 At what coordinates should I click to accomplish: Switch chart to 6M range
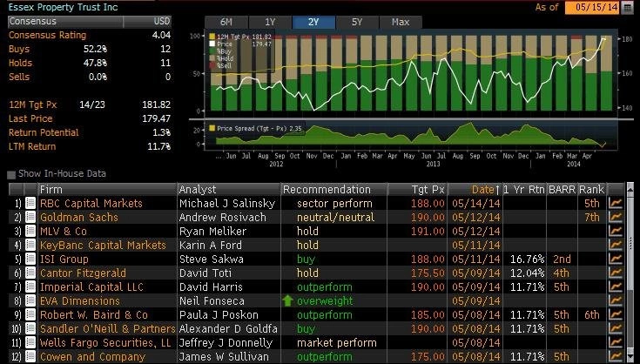click(226, 22)
